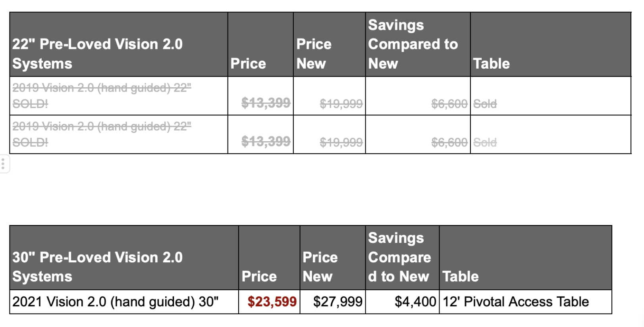Screen dimensions: 644x327
Task: Select first row's $19,999 new price cell
Action: [x=330, y=96]
